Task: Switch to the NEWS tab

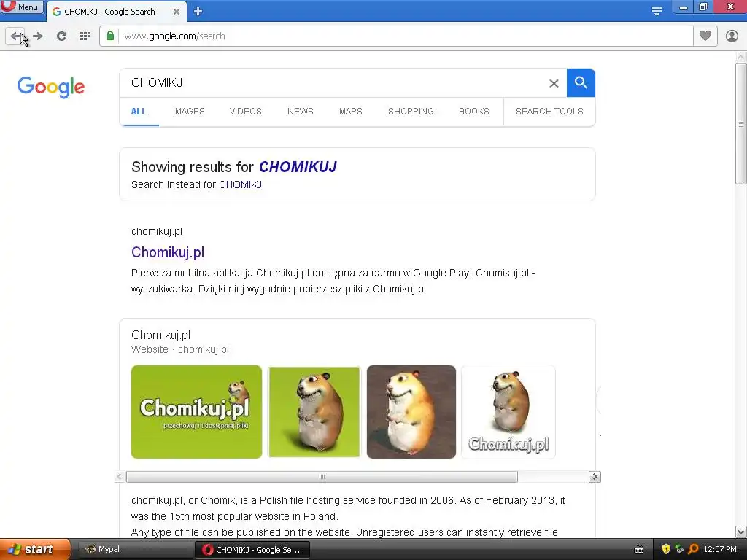Action: point(300,112)
